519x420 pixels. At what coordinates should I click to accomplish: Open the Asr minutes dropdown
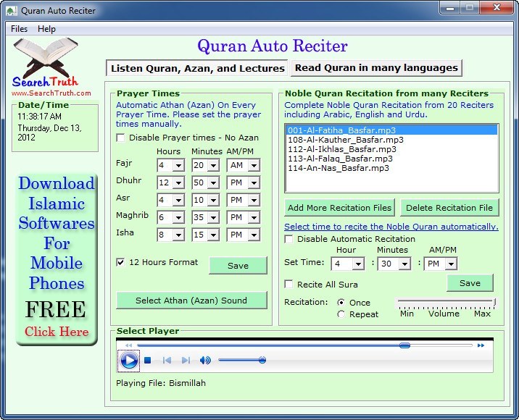click(x=213, y=200)
